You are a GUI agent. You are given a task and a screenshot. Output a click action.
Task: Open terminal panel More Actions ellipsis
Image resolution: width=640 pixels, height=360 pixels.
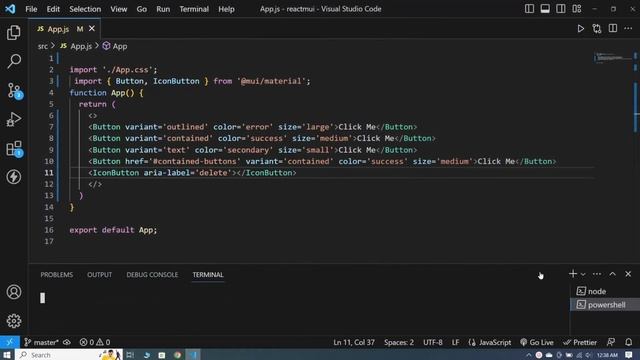597,274
